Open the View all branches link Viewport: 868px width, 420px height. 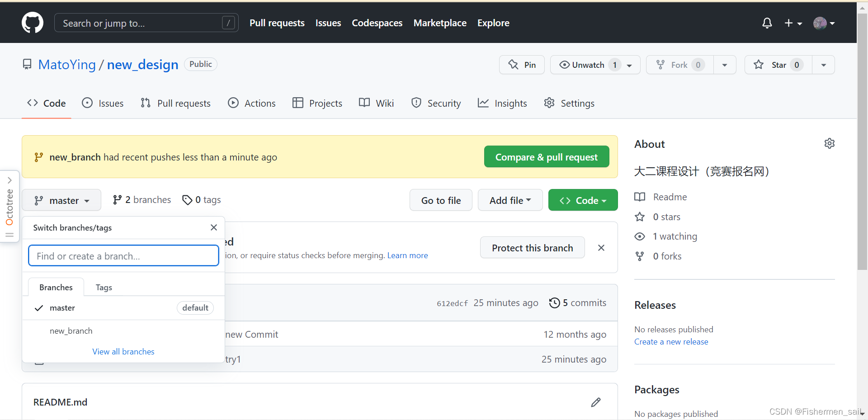pyautogui.click(x=123, y=352)
